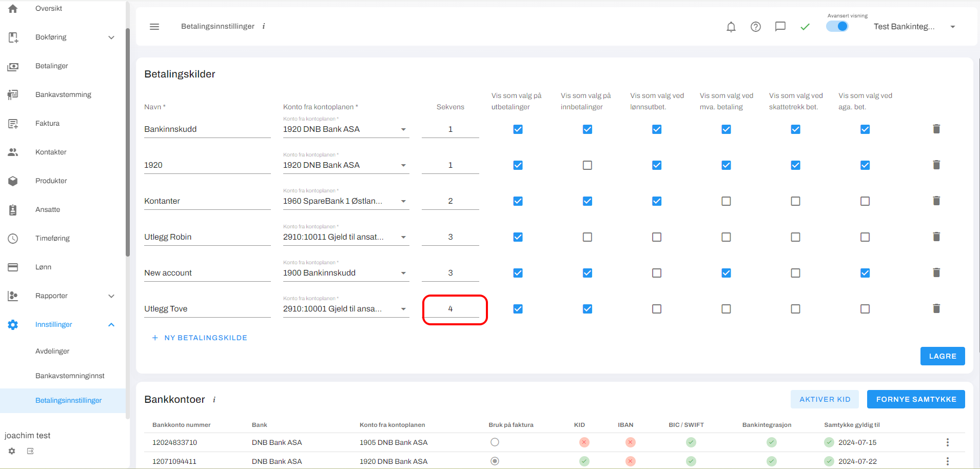
Task: Delete the Bankinnskudd payment source
Action: coord(936,129)
